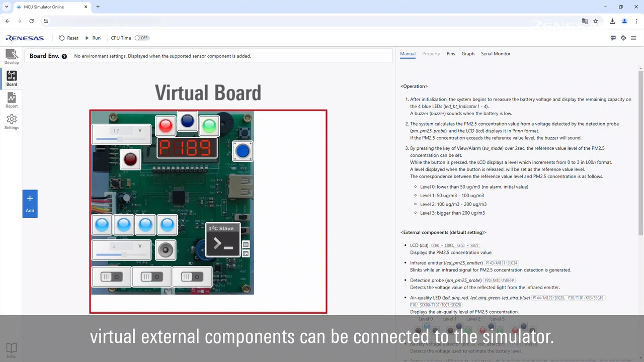Switch to the Graph tab
Viewport: 644px width, 362px height.
(468, 54)
